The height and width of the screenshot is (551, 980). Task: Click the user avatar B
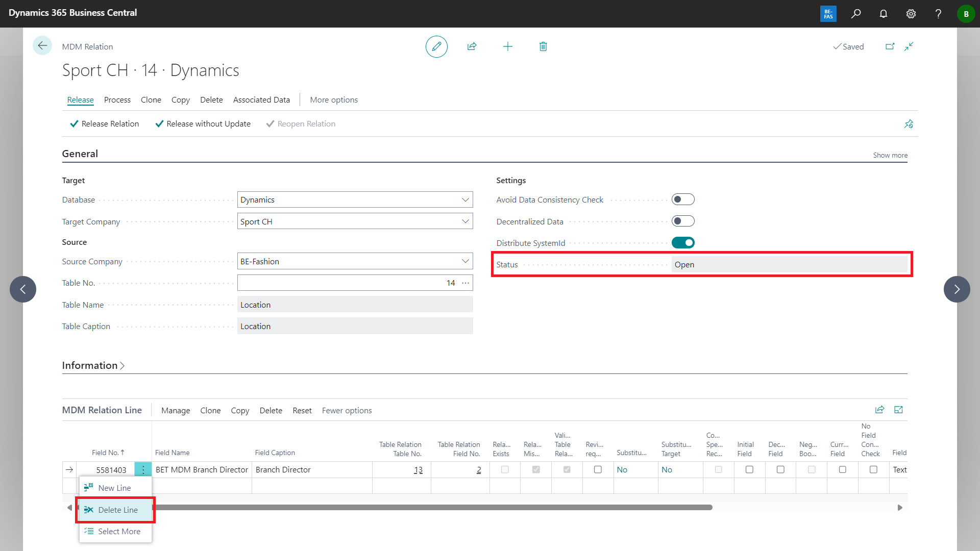coord(966,14)
